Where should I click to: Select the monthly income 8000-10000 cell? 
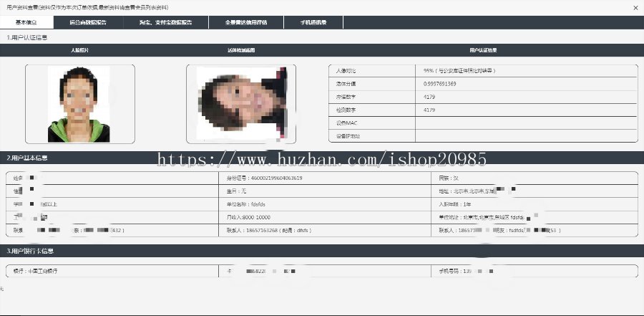[x=325, y=217]
